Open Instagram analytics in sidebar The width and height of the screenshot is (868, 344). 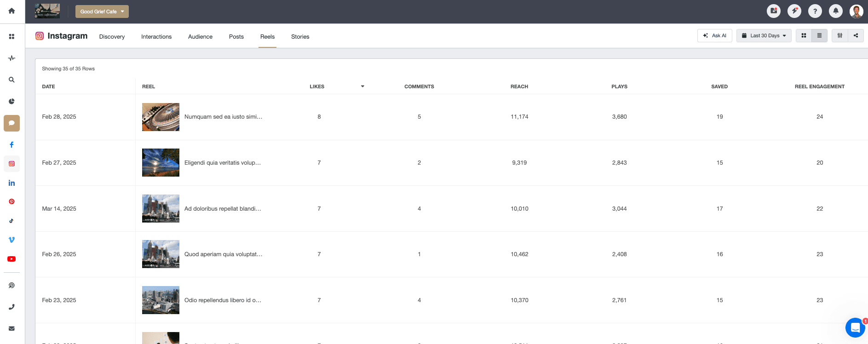click(11, 164)
